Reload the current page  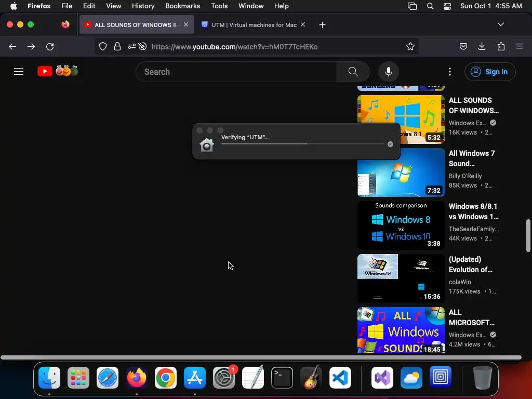click(50, 46)
